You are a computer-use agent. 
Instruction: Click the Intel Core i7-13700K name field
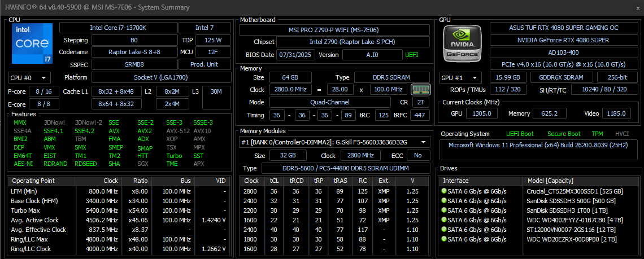(x=118, y=28)
